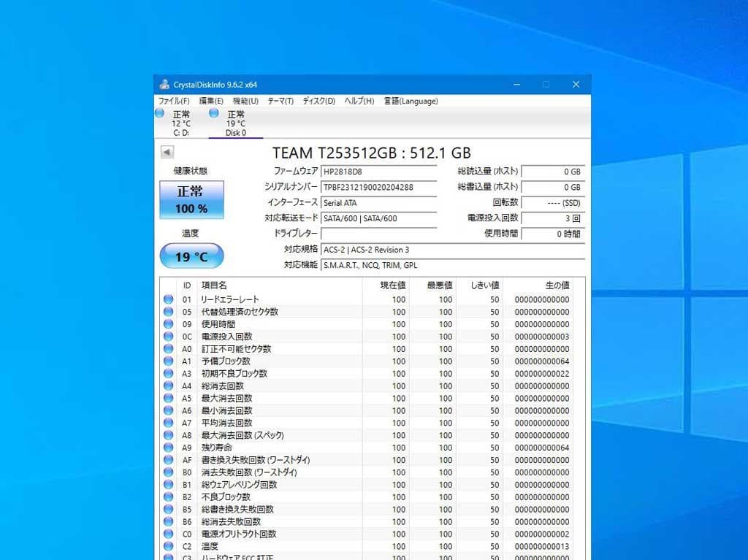Click the blue status dot beside 残り寿命
Screen dimensions: 748x560
168,448
